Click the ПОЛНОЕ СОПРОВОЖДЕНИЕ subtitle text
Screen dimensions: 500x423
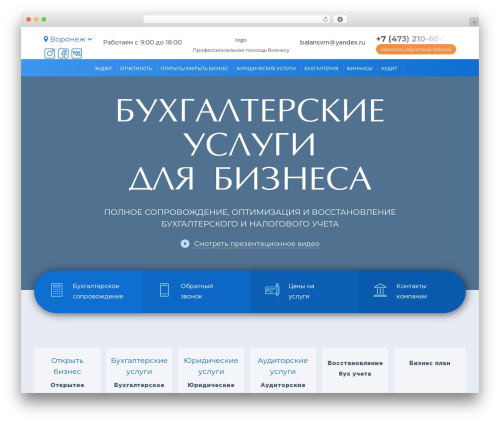[x=250, y=218]
